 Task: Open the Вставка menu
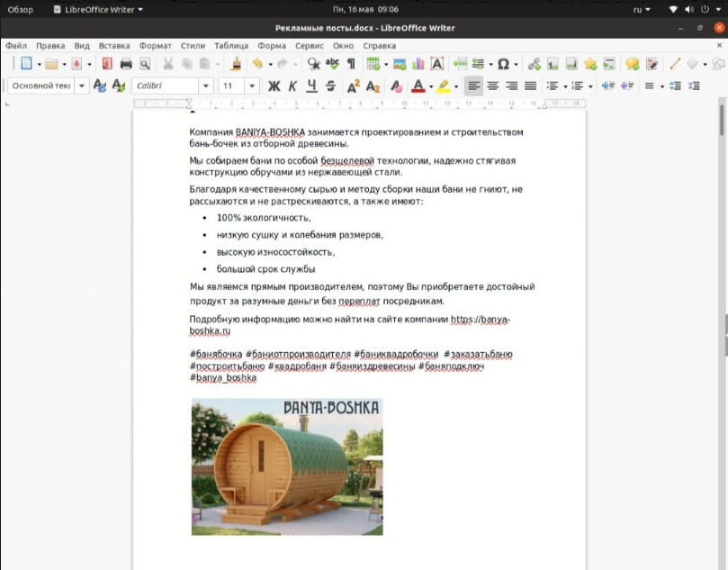114,45
